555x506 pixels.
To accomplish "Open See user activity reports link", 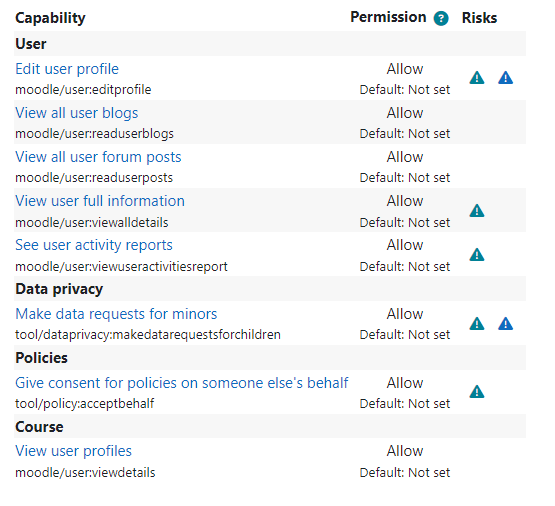I will click(94, 245).
